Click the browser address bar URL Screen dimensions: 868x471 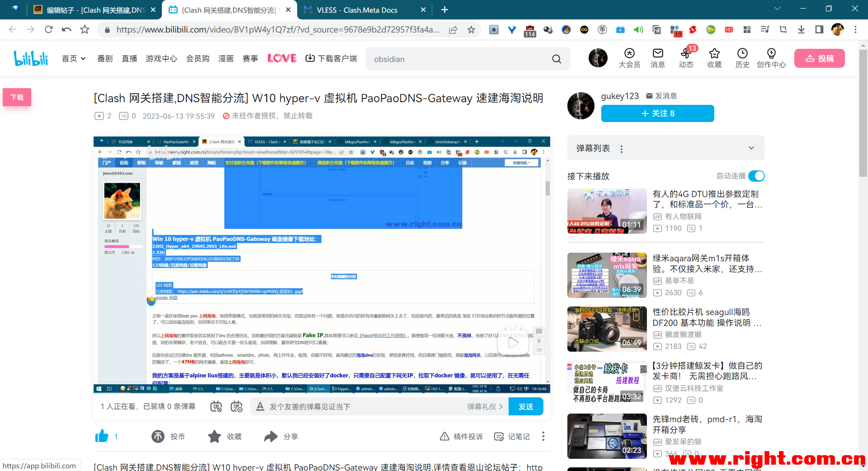point(278,29)
